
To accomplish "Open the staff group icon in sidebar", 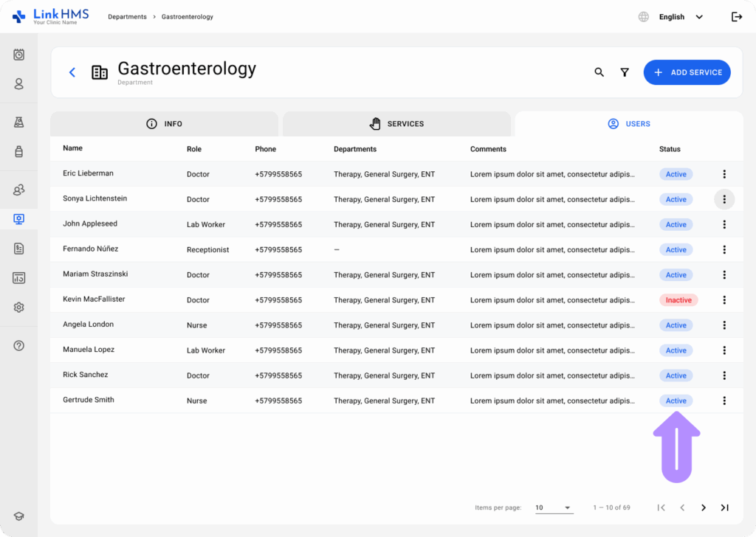I will (x=18, y=189).
